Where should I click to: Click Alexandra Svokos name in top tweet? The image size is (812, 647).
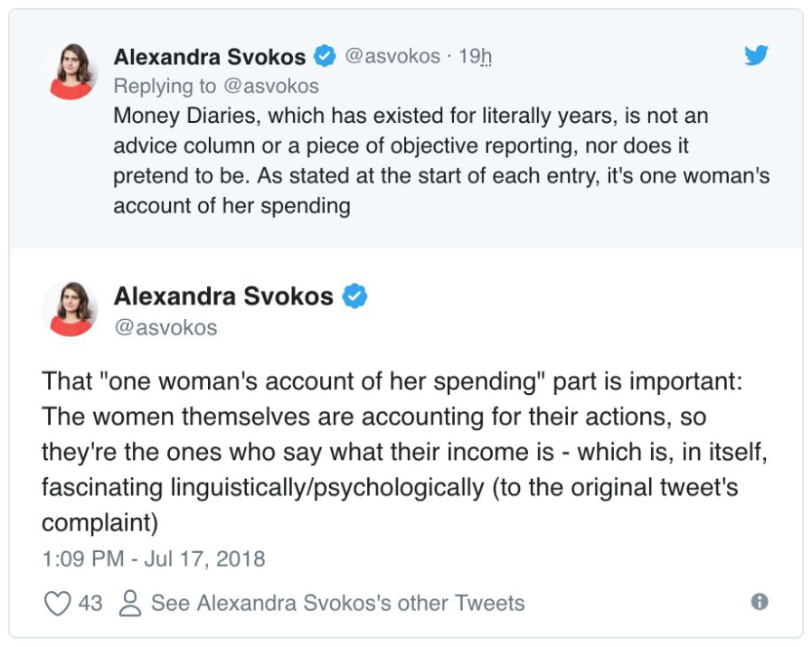(210, 56)
